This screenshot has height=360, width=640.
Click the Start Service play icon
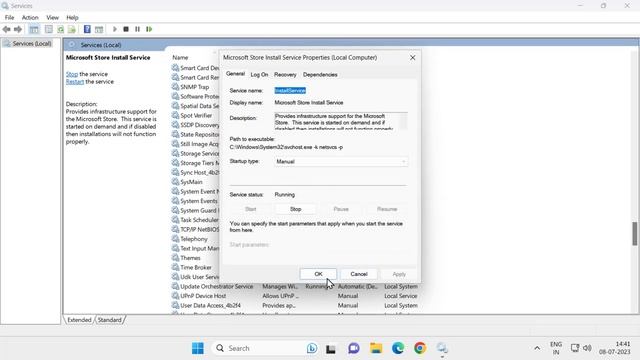tap(115, 29)
